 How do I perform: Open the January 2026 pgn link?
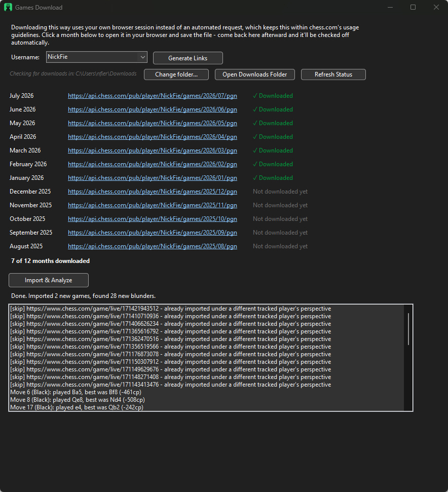(x=153, y=178)
